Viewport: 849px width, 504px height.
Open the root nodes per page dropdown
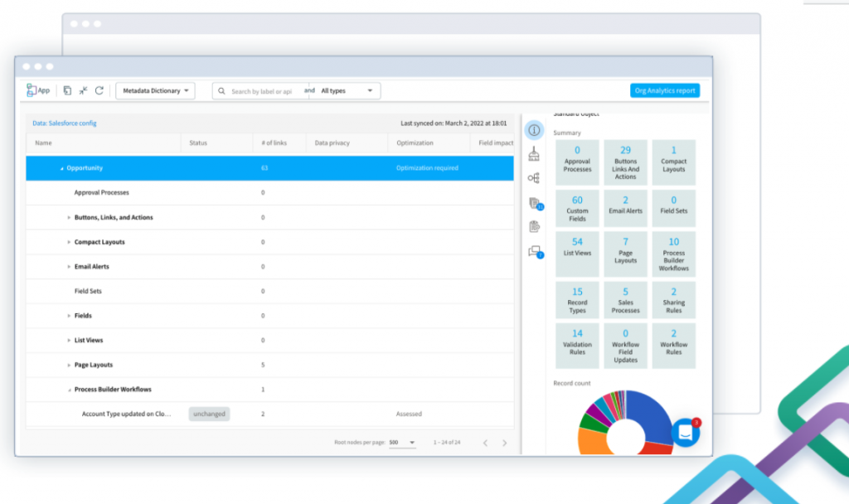coord(402,443)
